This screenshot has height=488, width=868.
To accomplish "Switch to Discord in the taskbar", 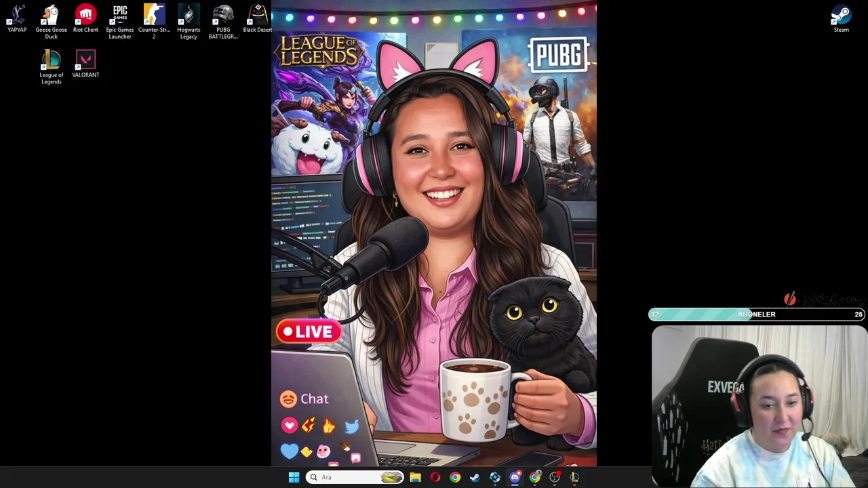I will click(515, 477).
